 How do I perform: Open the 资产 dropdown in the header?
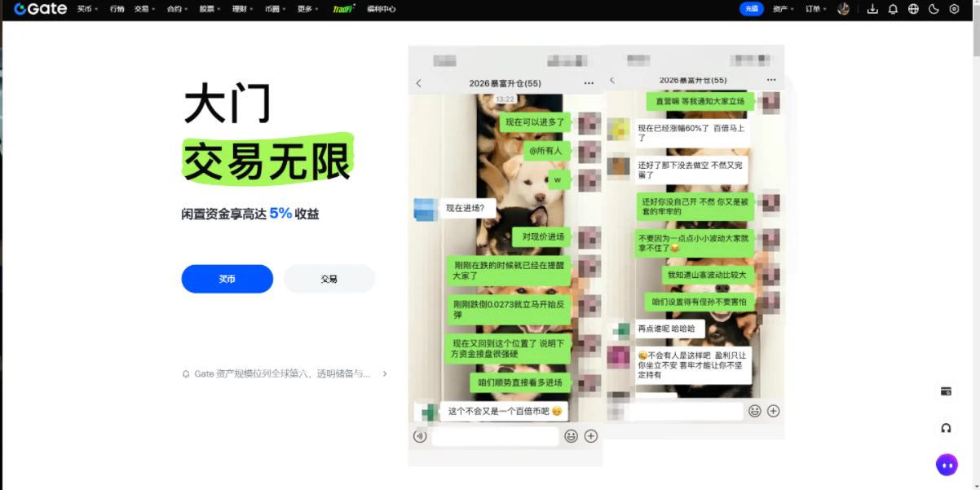click(783, 9)
